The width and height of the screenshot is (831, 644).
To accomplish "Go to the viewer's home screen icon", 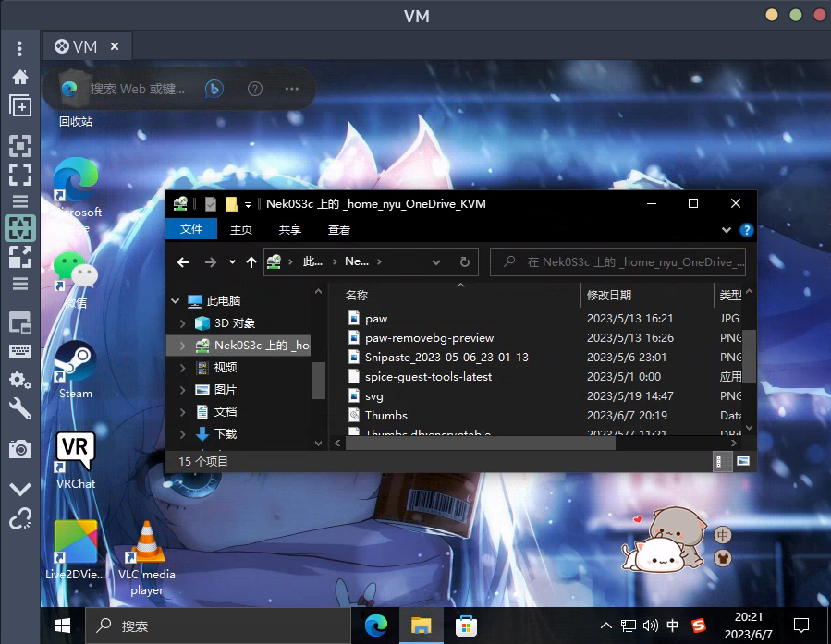I will [20, 78].
